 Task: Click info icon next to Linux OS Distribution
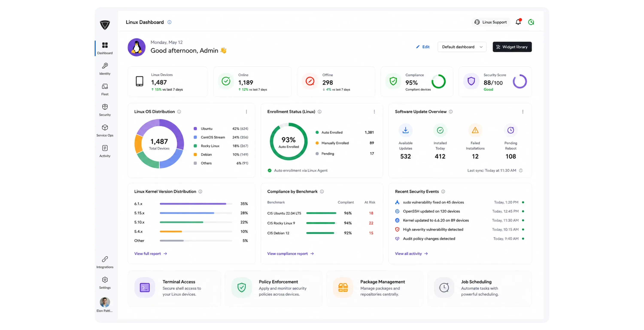pos(179,112)
